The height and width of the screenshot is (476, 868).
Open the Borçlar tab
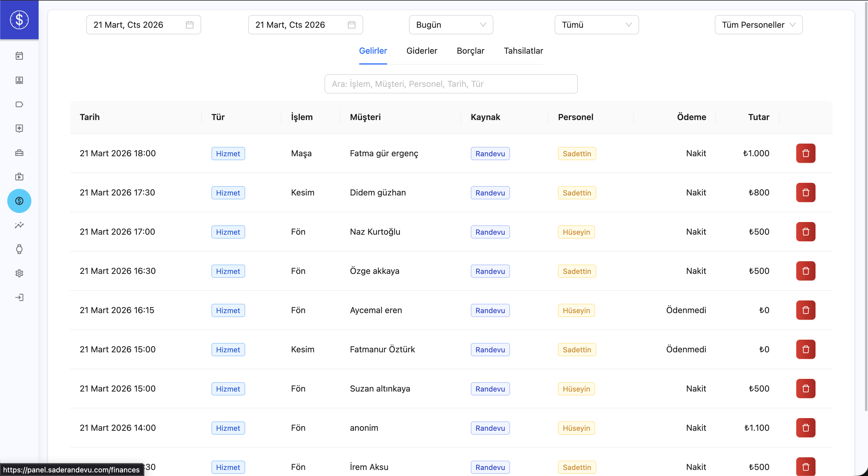470,51
